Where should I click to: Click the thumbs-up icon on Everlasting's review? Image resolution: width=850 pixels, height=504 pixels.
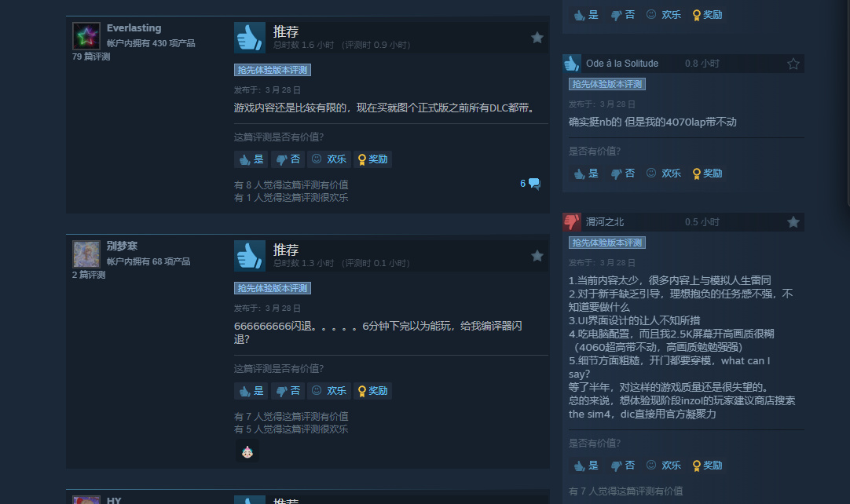point(249,38)
